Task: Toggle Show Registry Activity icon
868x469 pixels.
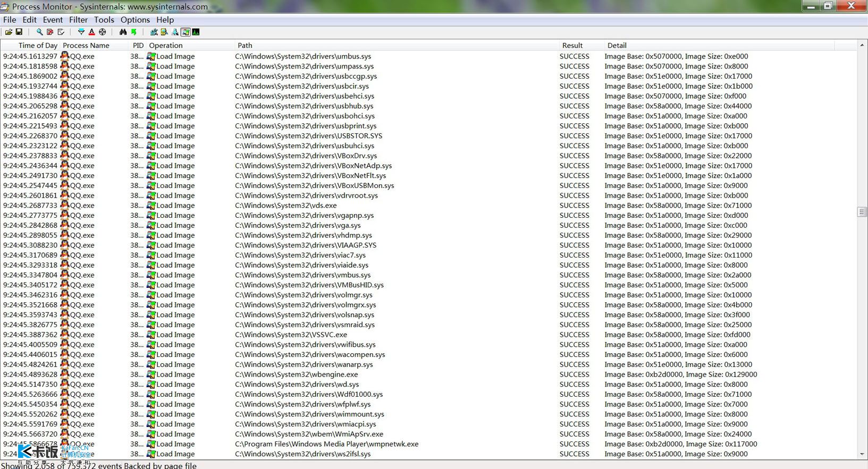Action: [154, 32]
